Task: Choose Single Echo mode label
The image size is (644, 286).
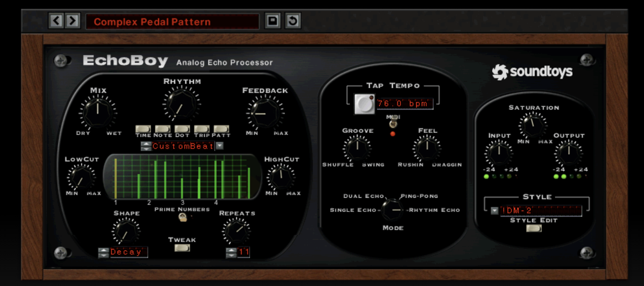Action: click(353, 210)
